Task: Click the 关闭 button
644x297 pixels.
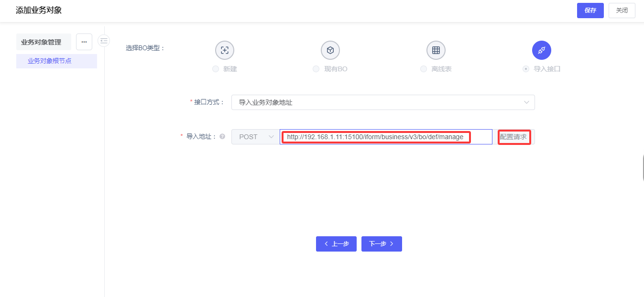Action: [622, 11]
